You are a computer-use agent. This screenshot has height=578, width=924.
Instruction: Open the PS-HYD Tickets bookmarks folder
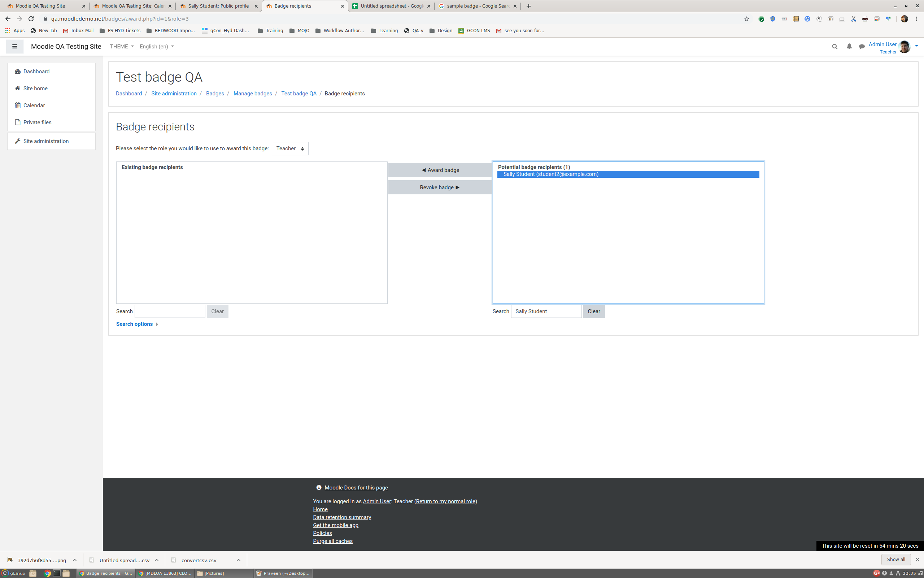click(120, 31)
